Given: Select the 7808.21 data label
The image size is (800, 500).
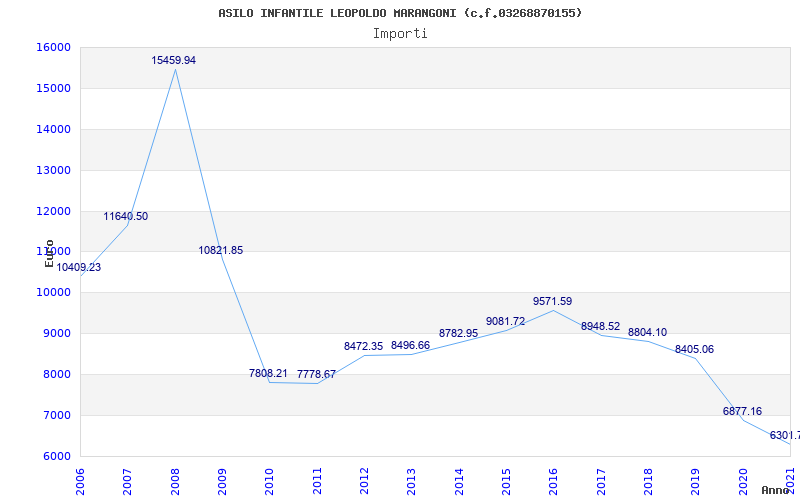Looking at the screenshot, I should [268, 373].
